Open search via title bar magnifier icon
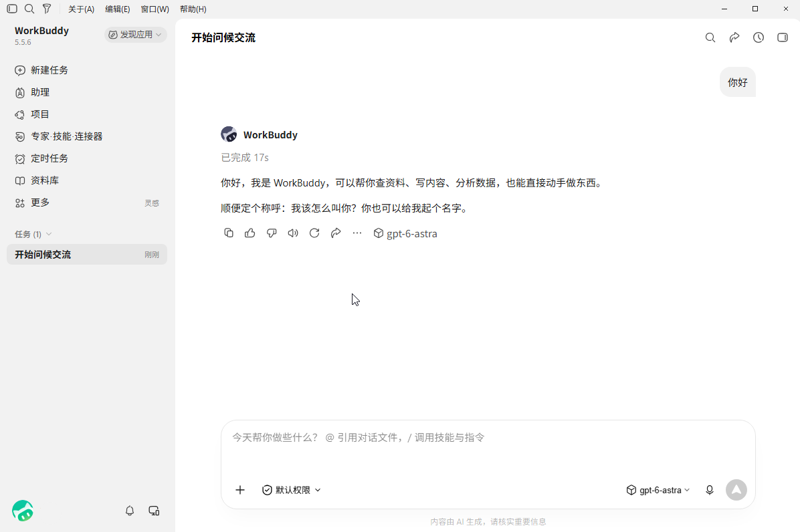 tap(29, 9)
